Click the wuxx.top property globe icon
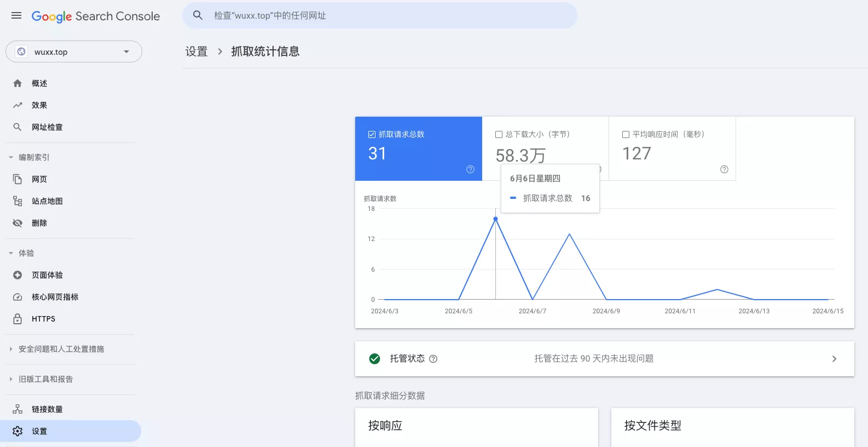Screen dimensions: 868x447 tap(21, 51)
